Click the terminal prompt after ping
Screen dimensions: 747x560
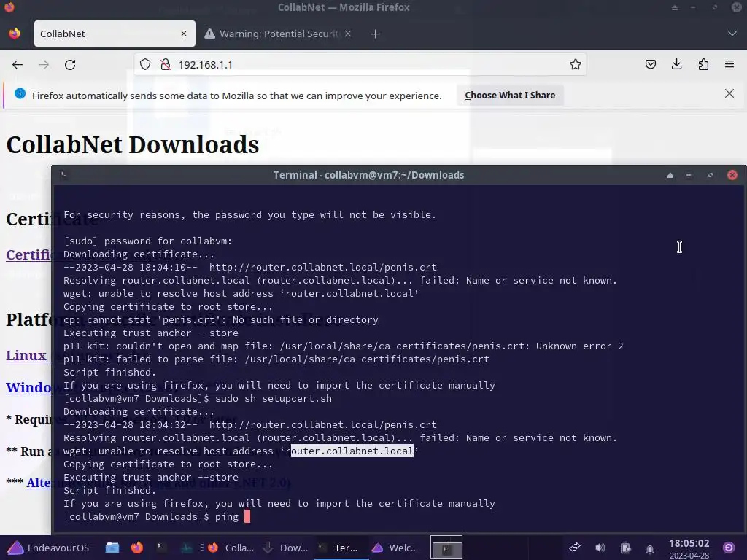point(247,517)
